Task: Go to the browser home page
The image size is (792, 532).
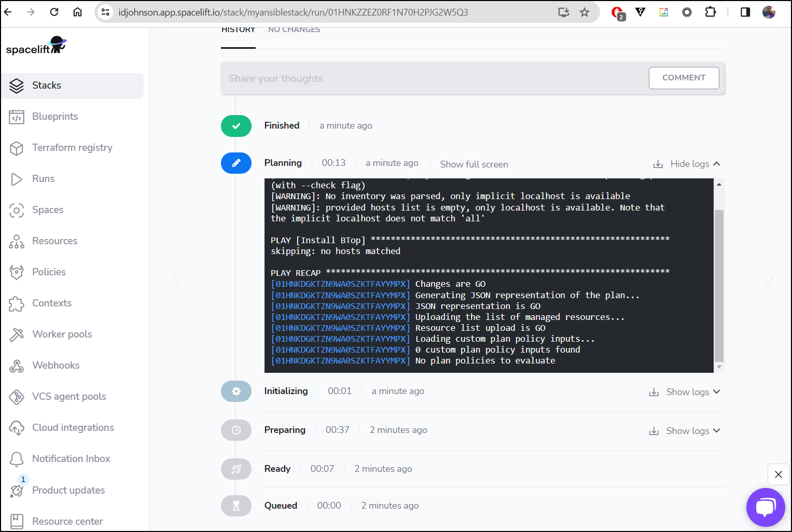Action: pyautogui.click(x=77, y=12)
